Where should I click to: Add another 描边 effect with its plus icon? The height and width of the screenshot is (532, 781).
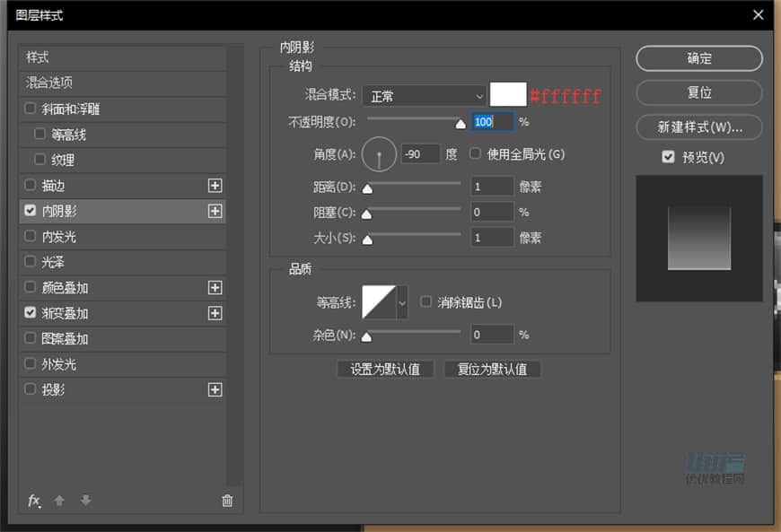point(215,186)
